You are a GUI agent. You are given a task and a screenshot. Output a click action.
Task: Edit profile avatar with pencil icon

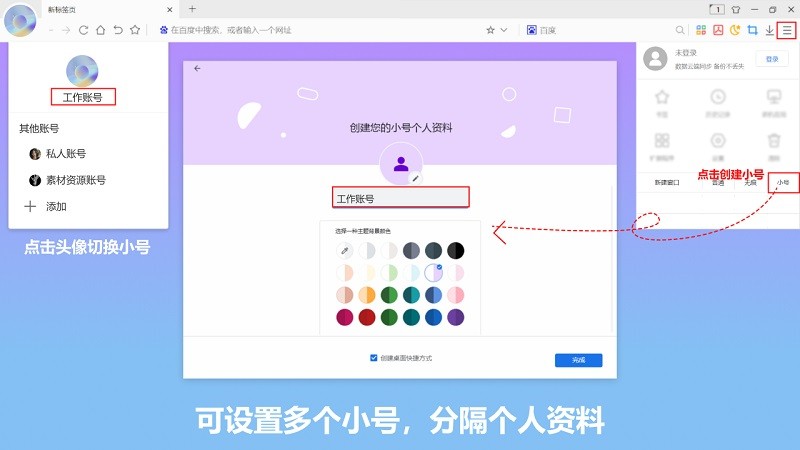415,178
